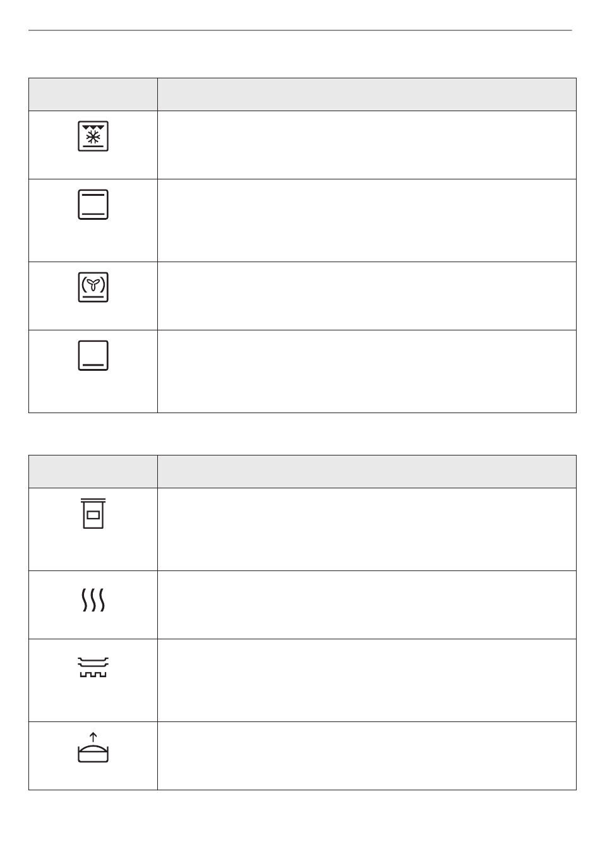The width and height of the screenshot is (600, 868).
Task: Click the top and bottom heat oven icon
Action: pos(93,204)
